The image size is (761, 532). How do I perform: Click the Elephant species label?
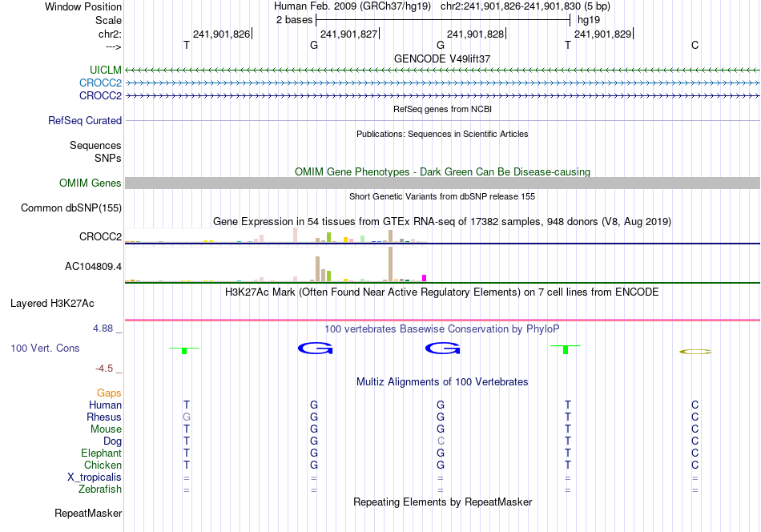(101, 453)
